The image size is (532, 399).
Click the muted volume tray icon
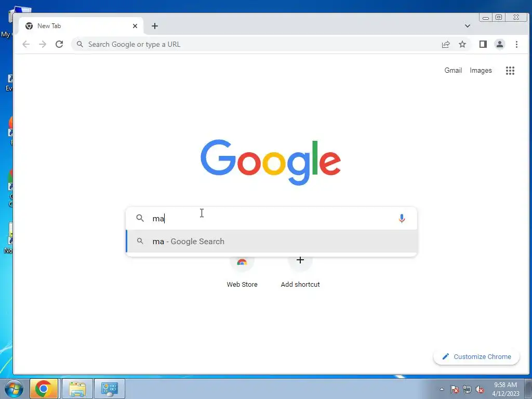480,390
